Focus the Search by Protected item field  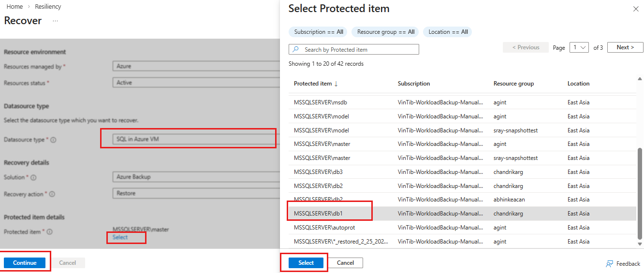tap(354, 49)
